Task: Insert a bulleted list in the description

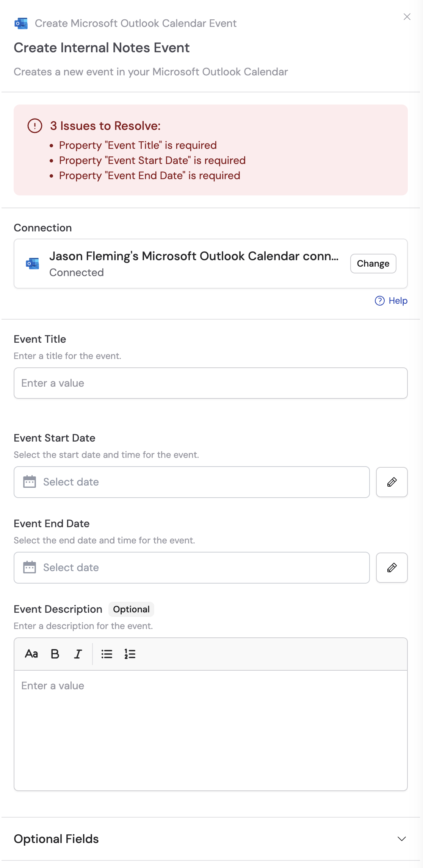Action: 107,654
